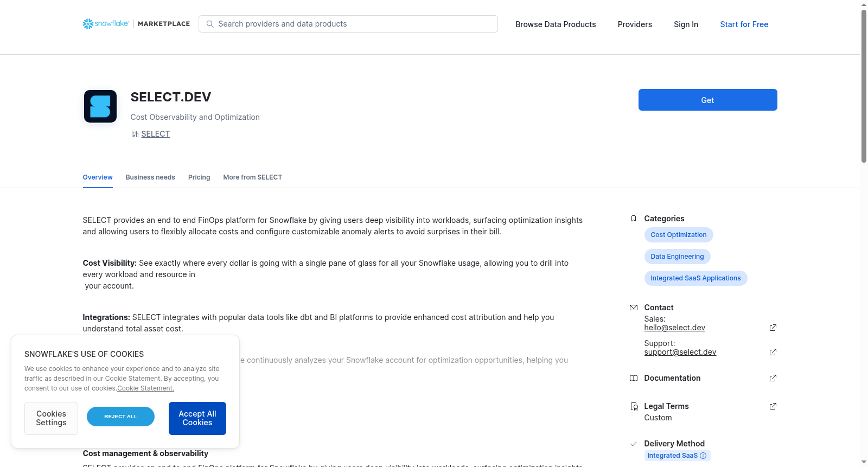
Task: Open Cookies Settings
Action: [x=51, y=418]
